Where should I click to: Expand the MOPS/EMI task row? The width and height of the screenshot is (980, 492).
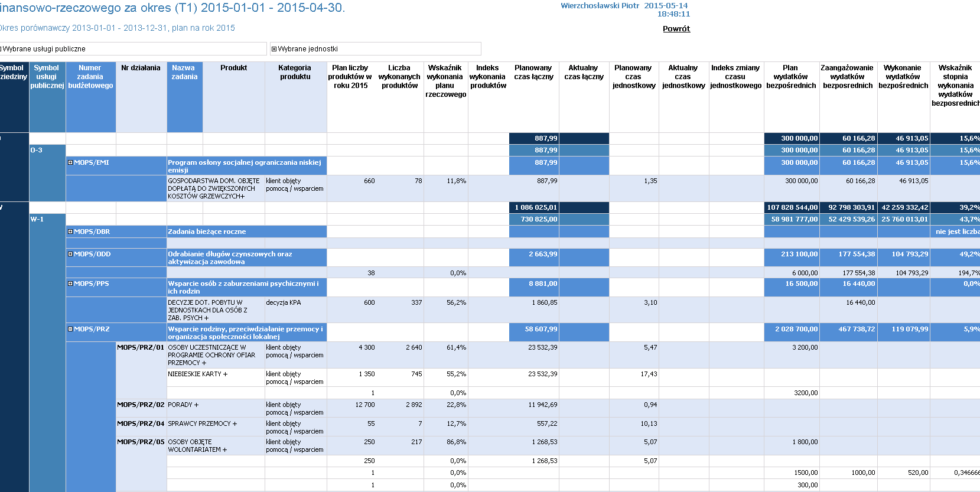(70, 162)
